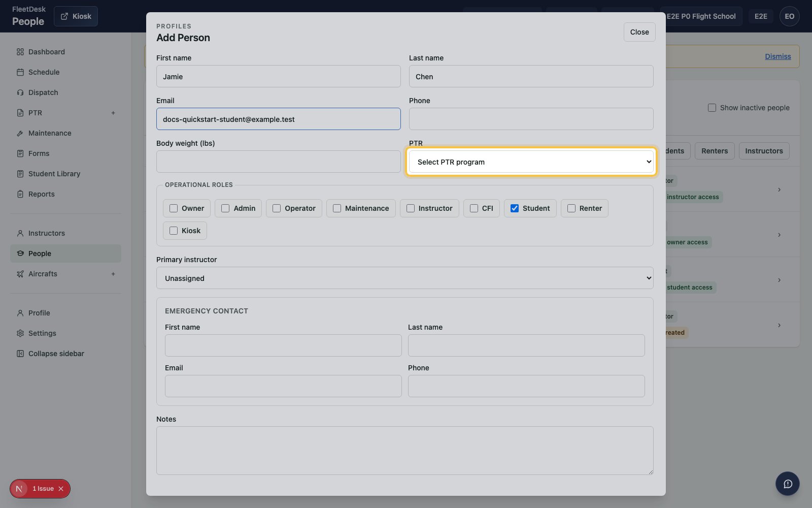The height and width of the screenshot is (508, 812).
Task: Click the Forms clipboard icon
Action: [20, 153]
